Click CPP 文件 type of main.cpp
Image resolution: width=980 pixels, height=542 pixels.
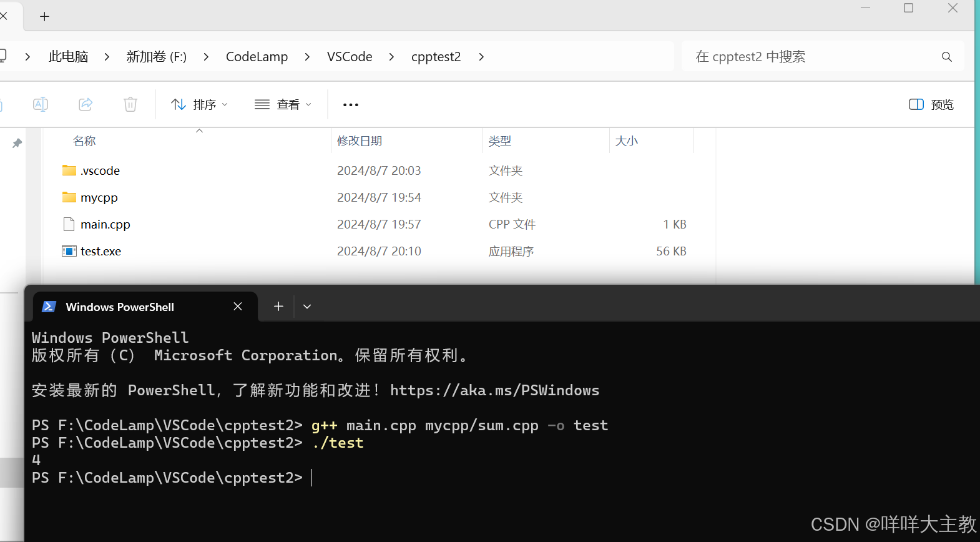[512, 224]
